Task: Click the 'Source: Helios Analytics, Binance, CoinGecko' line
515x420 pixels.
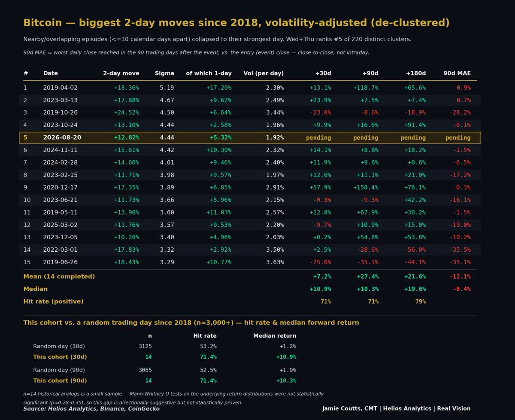Action: [x=91, y=409]
